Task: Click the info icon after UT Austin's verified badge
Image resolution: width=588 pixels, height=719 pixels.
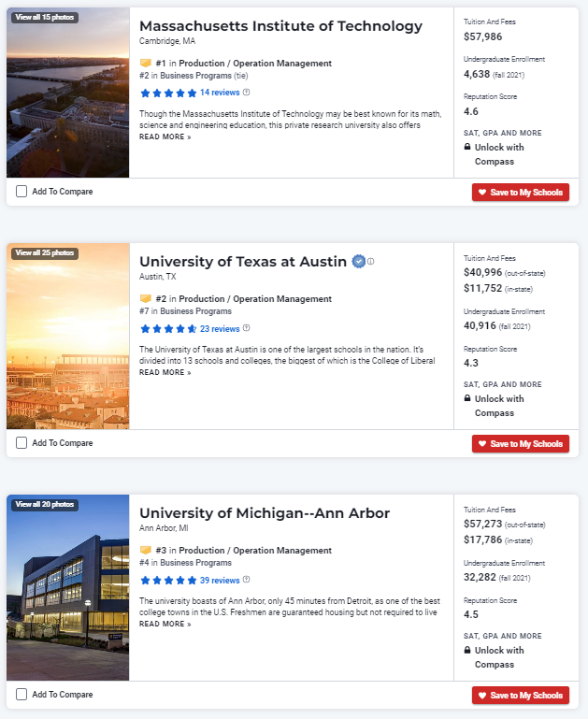Action: click(371, 261)
